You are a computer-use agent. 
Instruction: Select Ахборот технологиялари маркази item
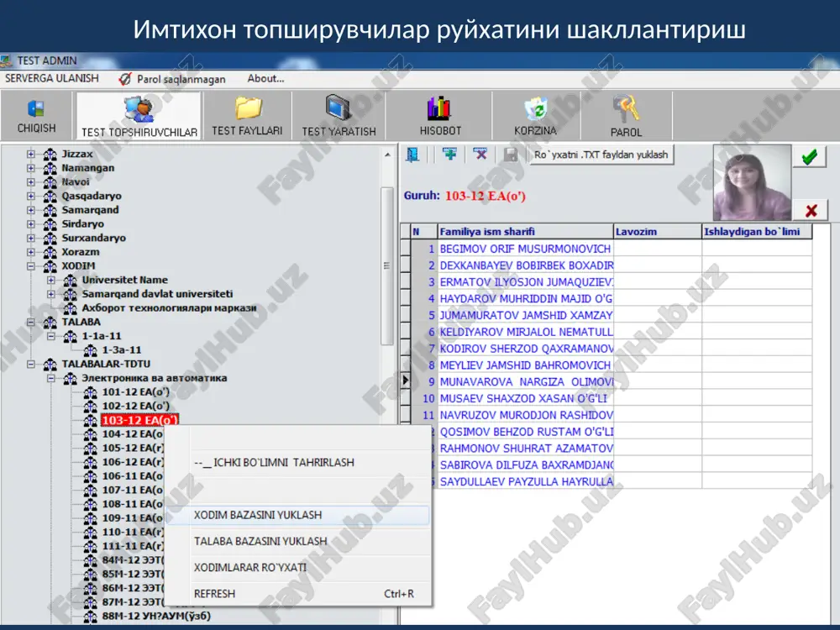click(x=170, y=308)
